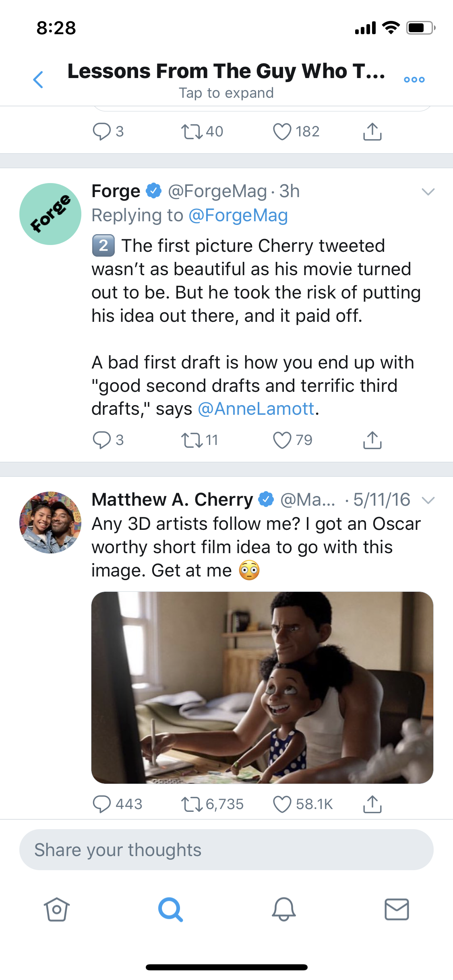Like the Forge tweet with 79 likes

282,440
